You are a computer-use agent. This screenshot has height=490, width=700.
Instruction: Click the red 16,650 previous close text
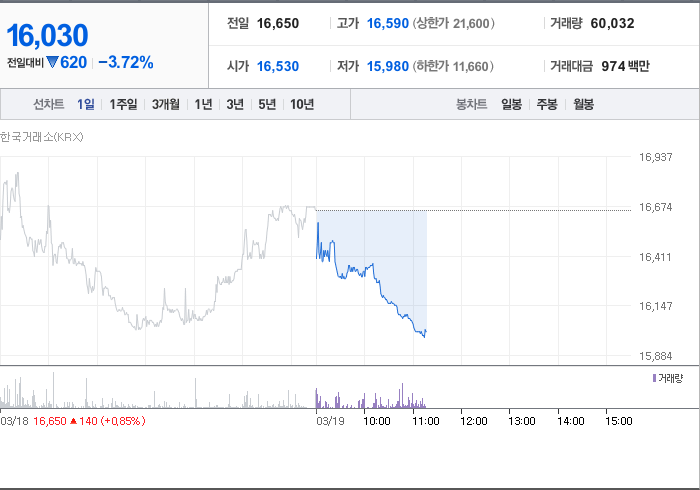[x=50, y=421]
